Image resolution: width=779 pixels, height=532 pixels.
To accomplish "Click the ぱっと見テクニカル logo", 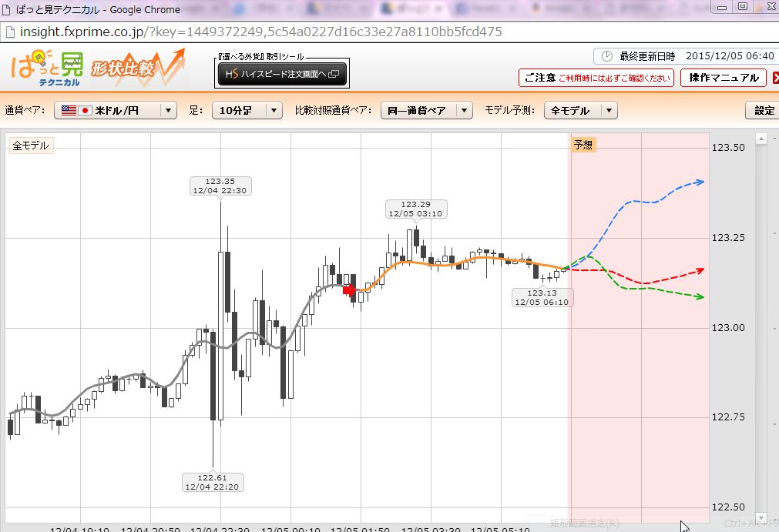I will pos(47,68).
